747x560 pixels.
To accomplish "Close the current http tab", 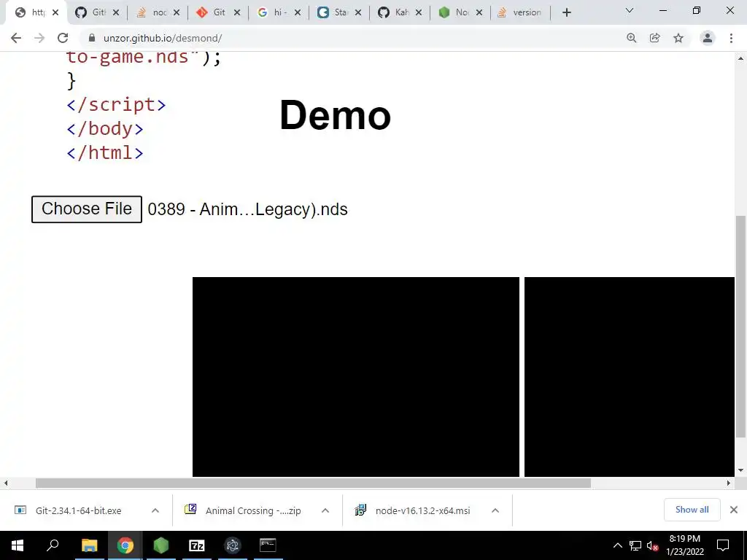I will 55,13.
